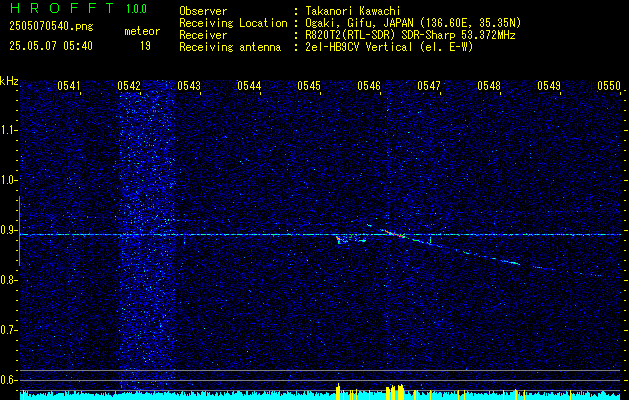
Task: Click the 0544 time marker
Action: pyautogui.click(x=249, y=86)
